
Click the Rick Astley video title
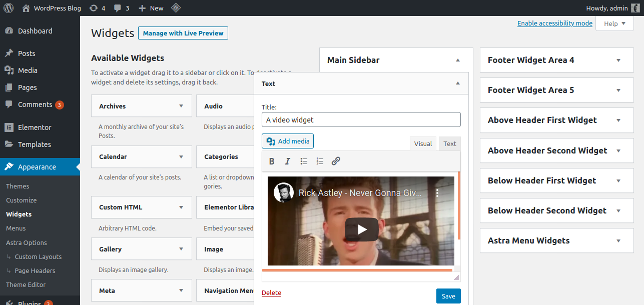360,192
